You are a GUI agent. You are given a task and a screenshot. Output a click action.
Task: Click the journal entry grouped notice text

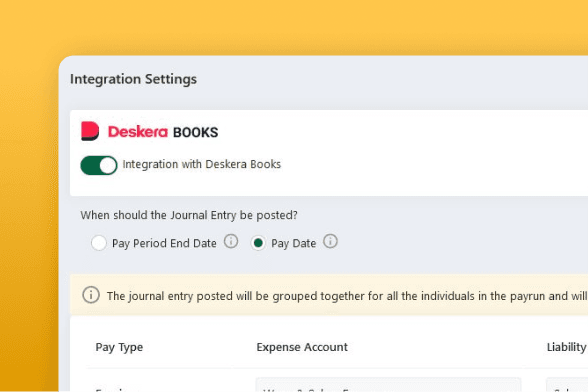pyautogui.click(x=347, y=296)
